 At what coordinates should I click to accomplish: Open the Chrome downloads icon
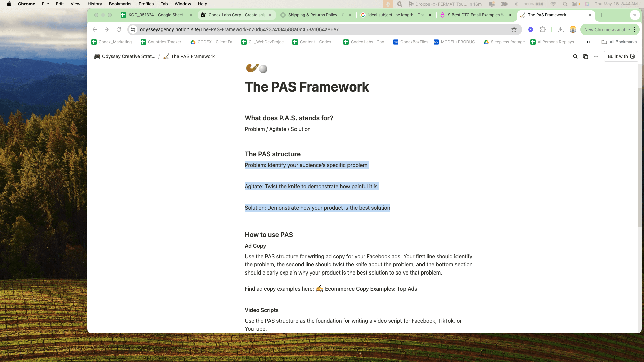561,29
